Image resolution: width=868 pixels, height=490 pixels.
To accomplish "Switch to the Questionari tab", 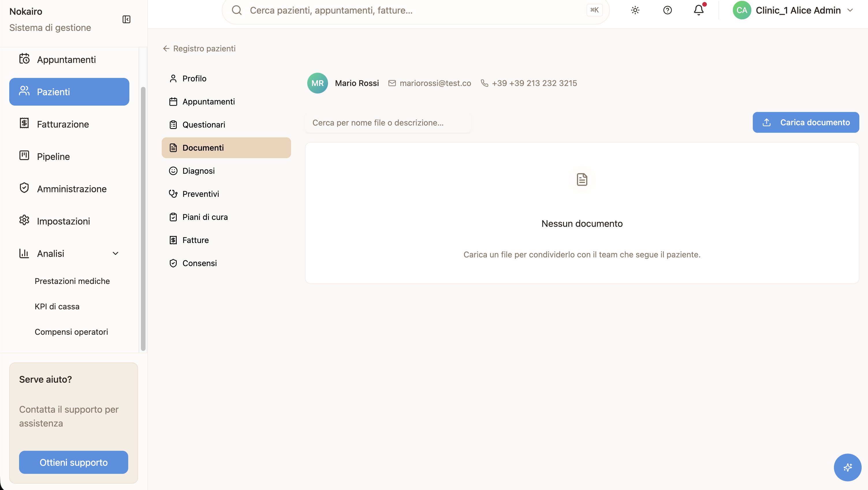I will point(226,125).
